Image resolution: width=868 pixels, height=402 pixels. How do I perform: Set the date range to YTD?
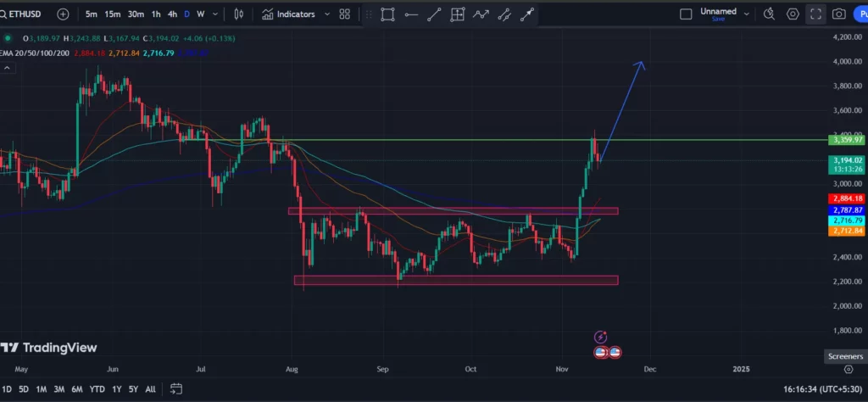tap(97, 389)
